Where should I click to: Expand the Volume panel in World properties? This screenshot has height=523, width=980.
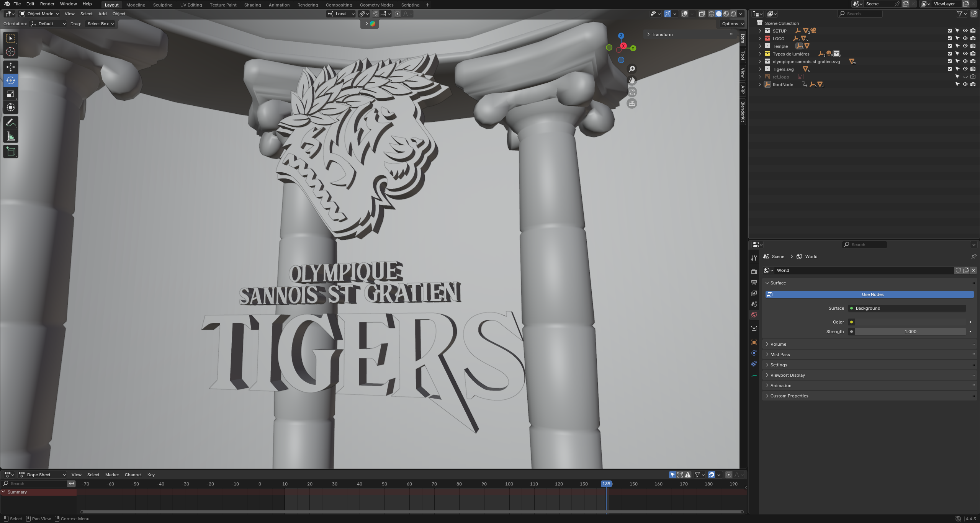(777, 344)
